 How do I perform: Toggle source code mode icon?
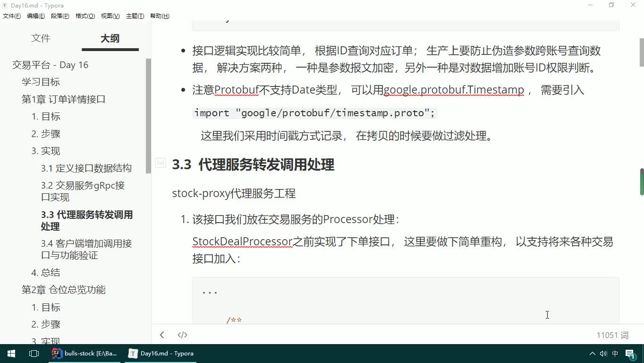point(182,335)
